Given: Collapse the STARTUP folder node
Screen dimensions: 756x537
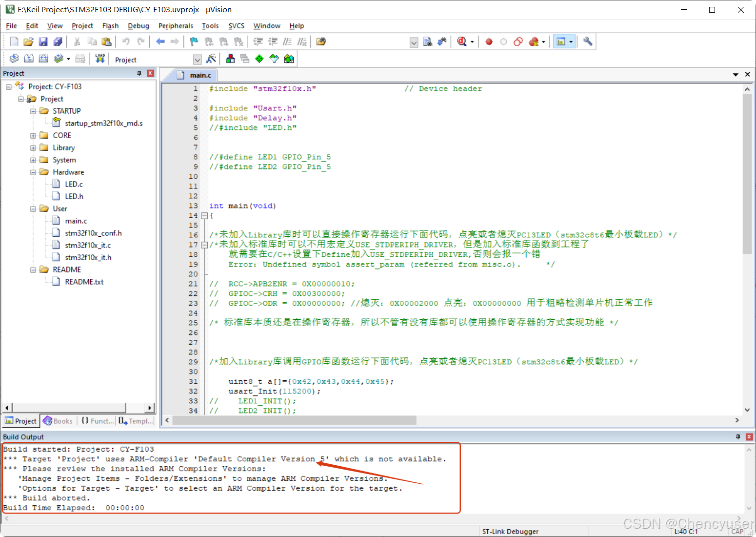Looking at the screenshot, I should (x=33, y=111).
